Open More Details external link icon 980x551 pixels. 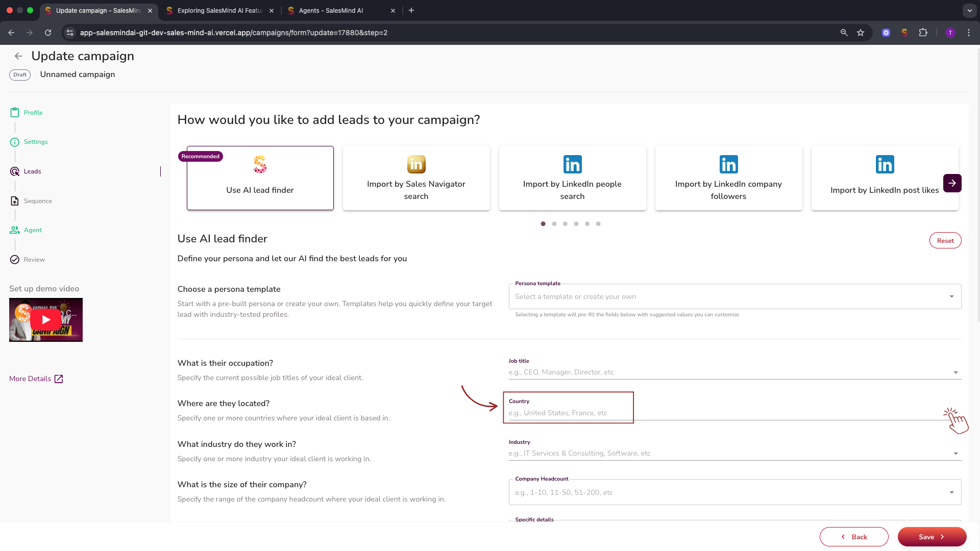(59, 379)
